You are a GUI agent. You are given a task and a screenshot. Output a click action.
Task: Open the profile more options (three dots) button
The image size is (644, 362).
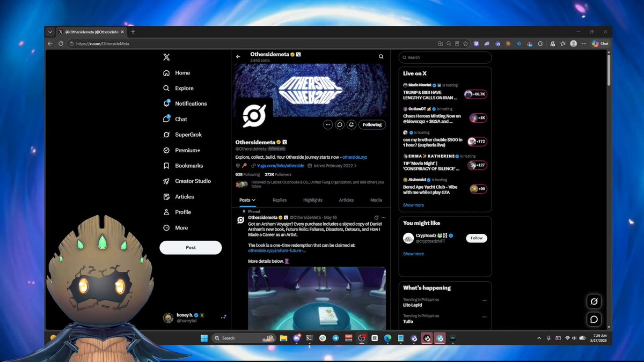coord(328,124)
